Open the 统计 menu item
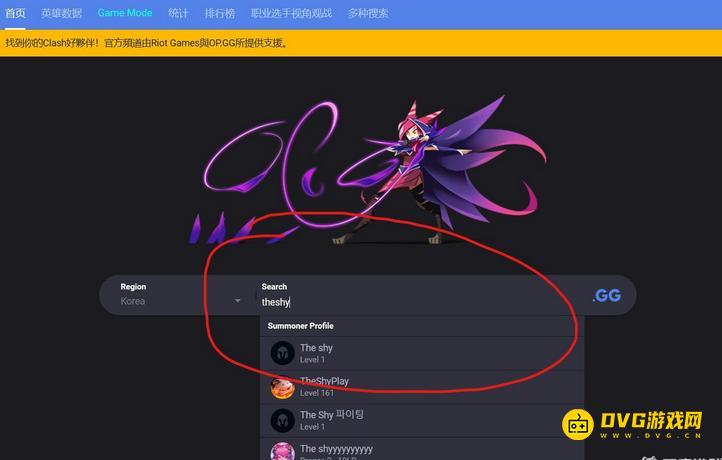The image size is (722, 460). [x=178, y=13]
